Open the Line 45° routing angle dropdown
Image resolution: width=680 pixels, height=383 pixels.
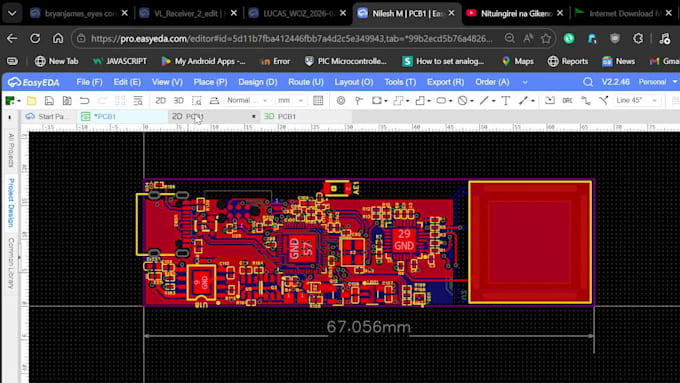636,100
